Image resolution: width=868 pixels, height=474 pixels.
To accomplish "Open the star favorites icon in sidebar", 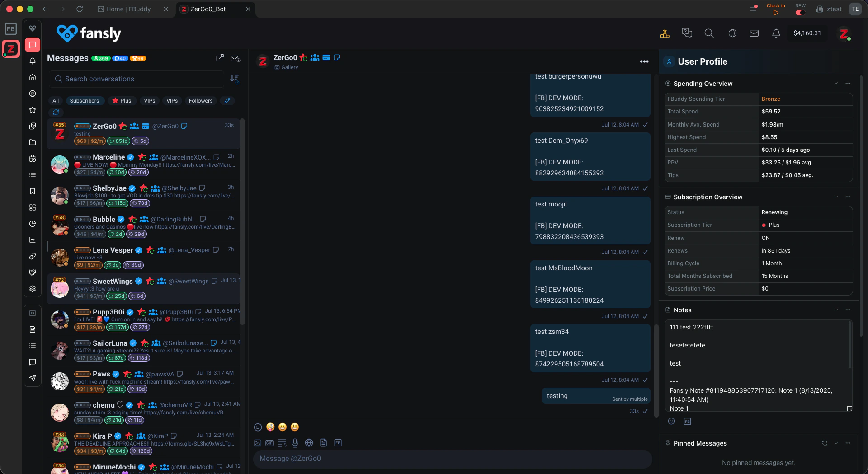I will click(x=33, y=110).
